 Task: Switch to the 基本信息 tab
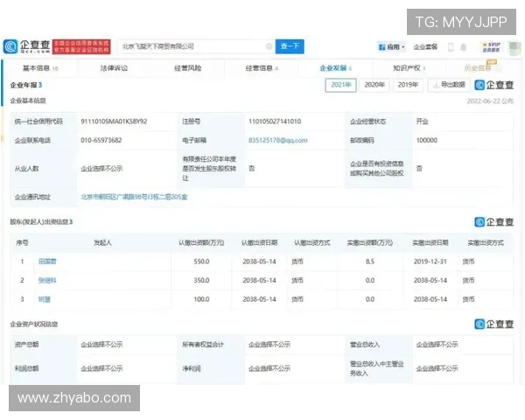[x=40, y=68]
